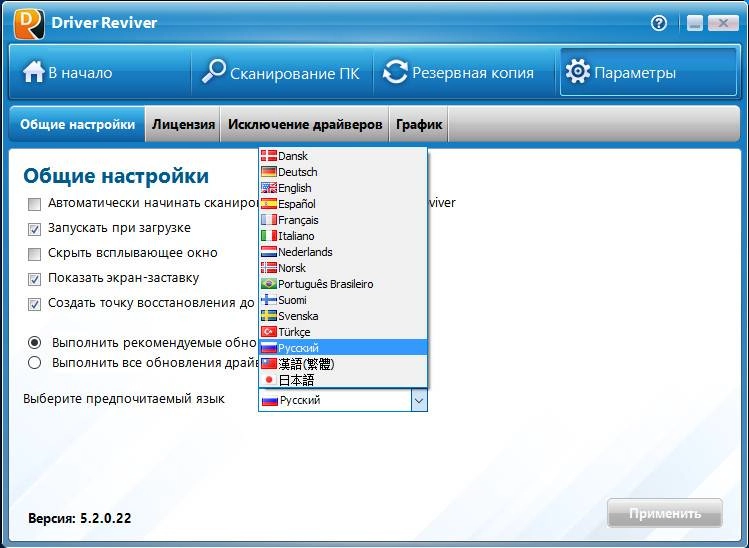Click the refresh arrows icon for Резервная копия
Screen dimensions: 749x548
395,72
